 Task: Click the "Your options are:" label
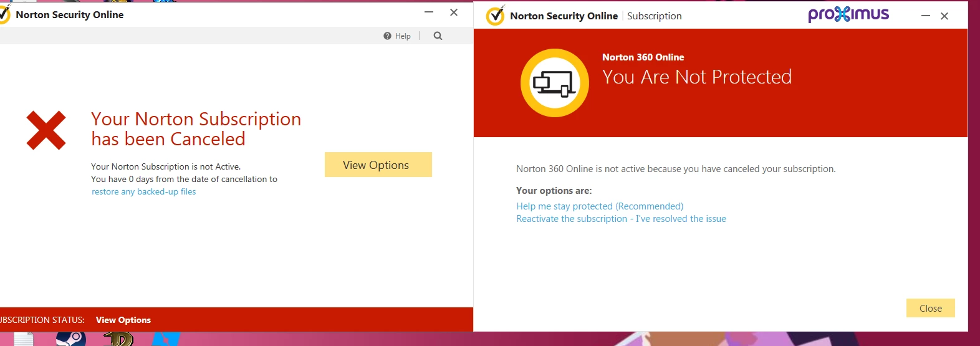point(554,191)
